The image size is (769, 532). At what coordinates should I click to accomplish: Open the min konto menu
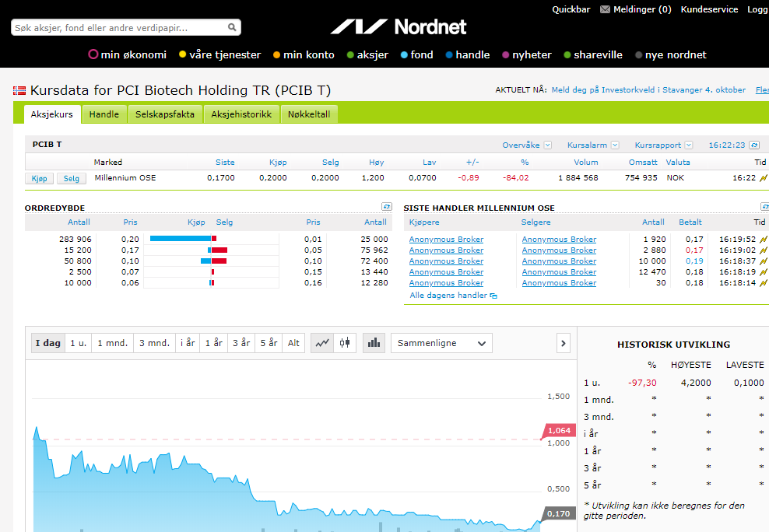tap(304, 55)
